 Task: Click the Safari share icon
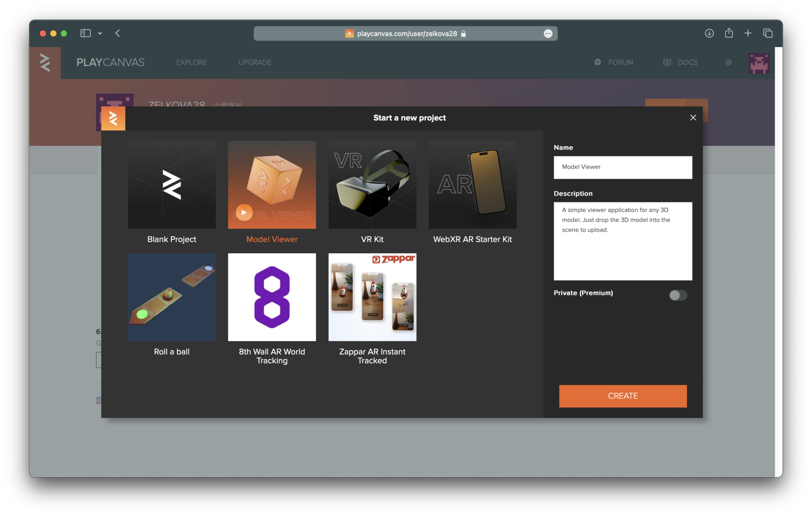(728, 33)
